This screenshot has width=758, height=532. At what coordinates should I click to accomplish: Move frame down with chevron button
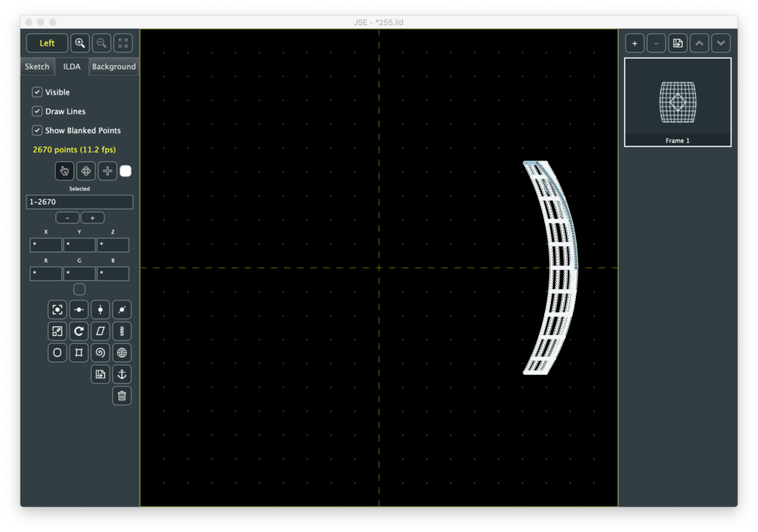[721, 43]
